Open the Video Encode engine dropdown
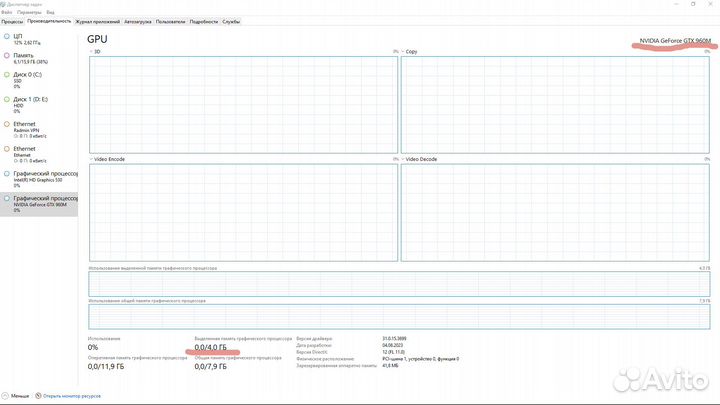 pos(92,159)
